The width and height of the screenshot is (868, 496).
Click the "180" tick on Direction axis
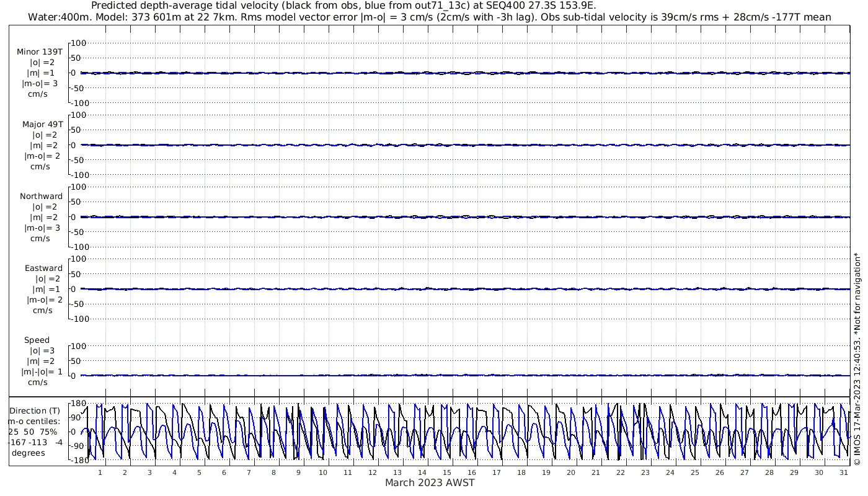77,404
